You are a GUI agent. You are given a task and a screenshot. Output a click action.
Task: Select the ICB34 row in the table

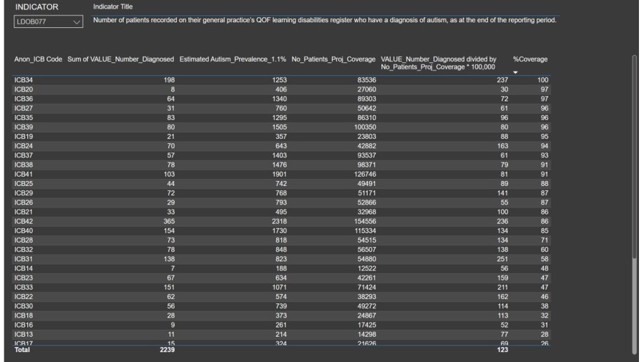point(24,79)
